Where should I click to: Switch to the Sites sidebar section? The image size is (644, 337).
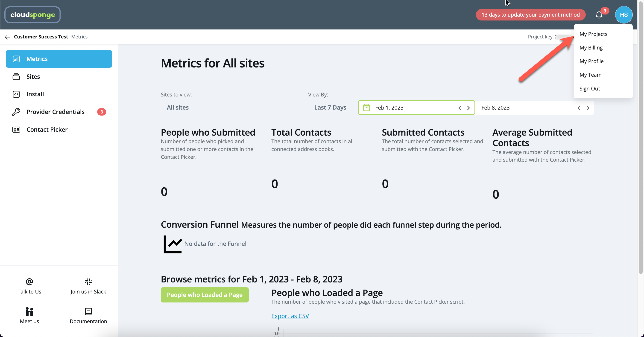(x=33, y=76)
